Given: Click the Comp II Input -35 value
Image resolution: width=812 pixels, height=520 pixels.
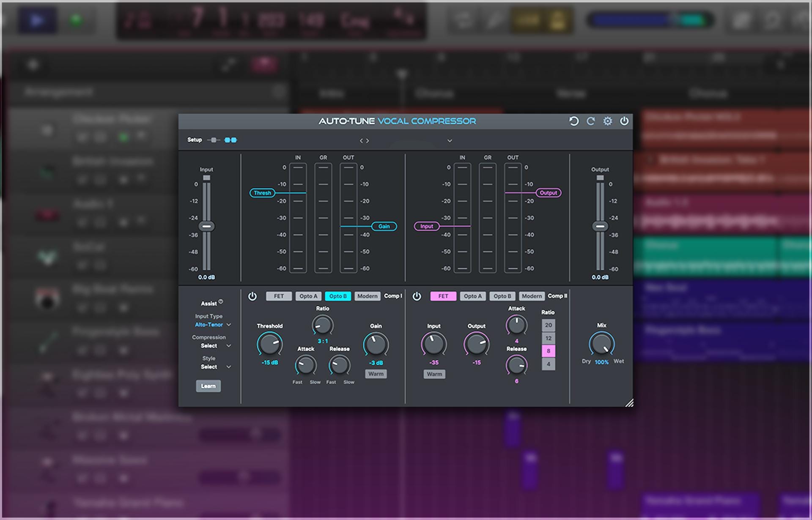Looking at the screenshot, I should pos(434,363).
